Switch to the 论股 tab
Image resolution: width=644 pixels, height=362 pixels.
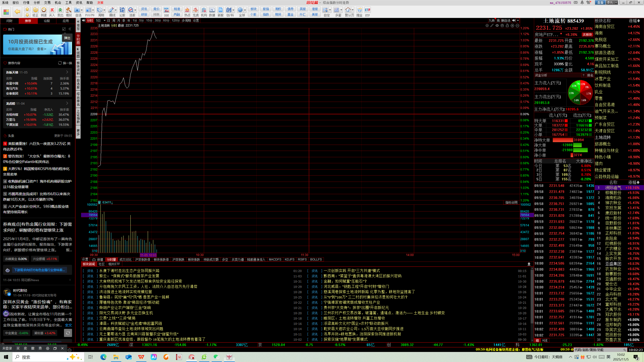[47, 21]
